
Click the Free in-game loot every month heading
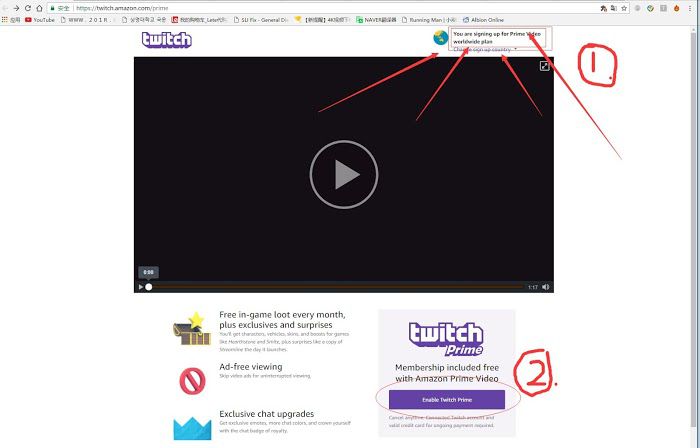coord(282,319)
